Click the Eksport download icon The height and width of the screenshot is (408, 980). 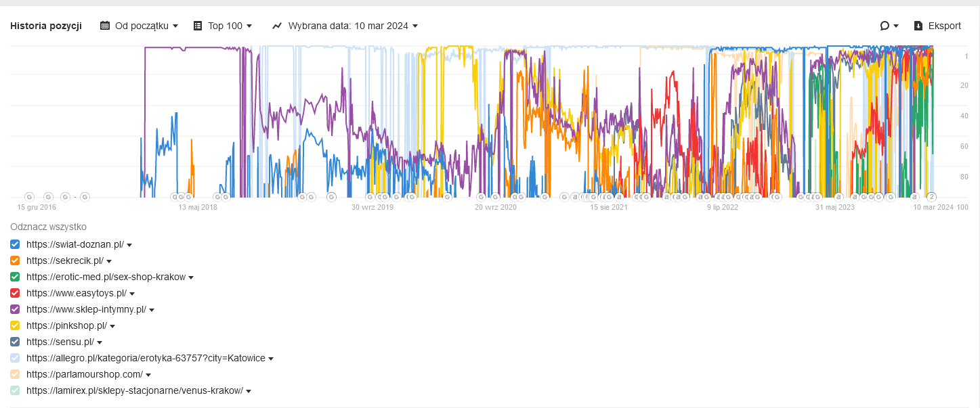918,26
